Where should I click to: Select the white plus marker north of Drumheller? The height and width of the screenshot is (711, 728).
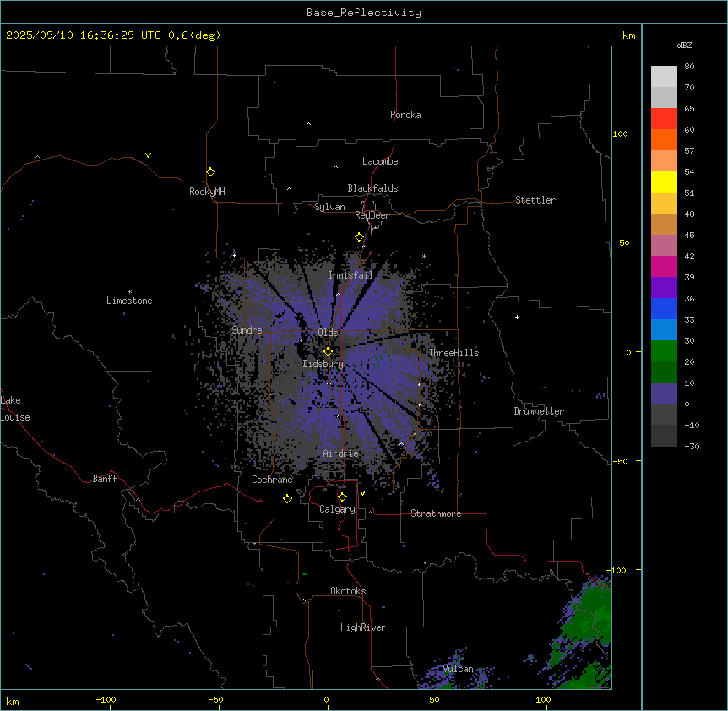tap(517, 317)
